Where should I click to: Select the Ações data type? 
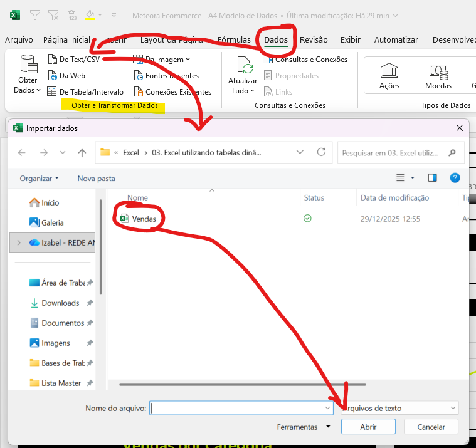tap(389, 76)
